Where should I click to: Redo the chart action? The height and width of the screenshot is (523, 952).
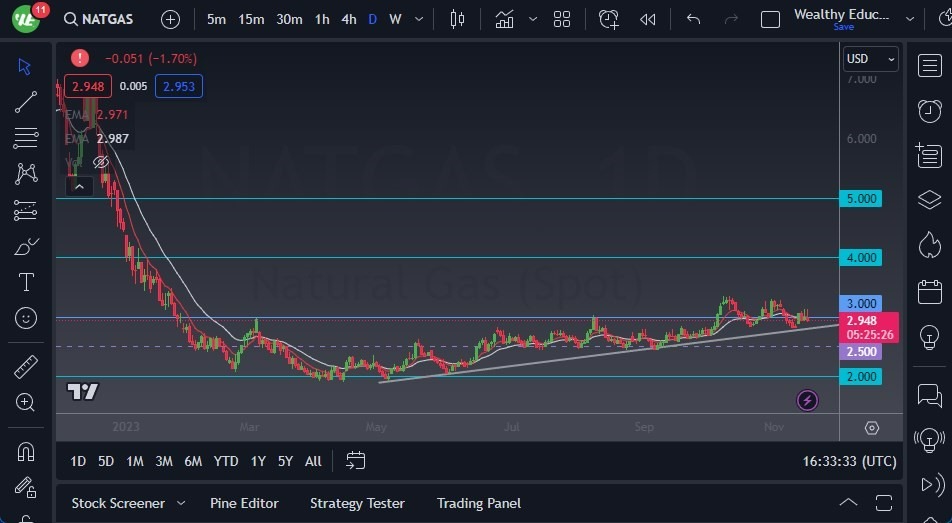click(731, 19)
